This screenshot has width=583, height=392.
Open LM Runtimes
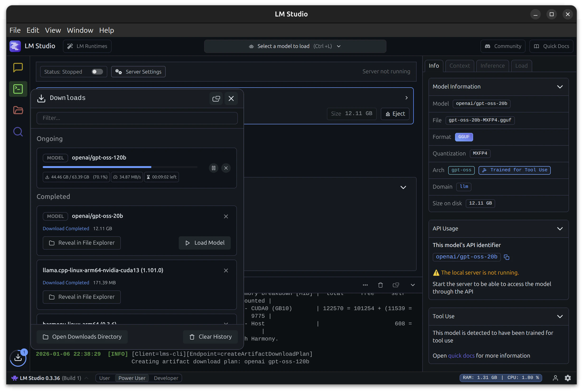click(x=87, y=46)
